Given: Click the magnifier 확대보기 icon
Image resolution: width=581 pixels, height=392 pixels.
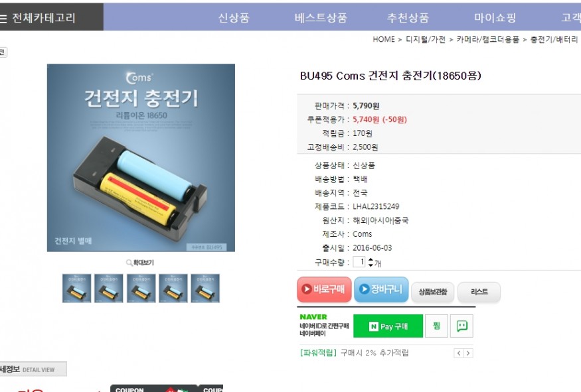Looking at the screenshot, I should pos(129,263).
